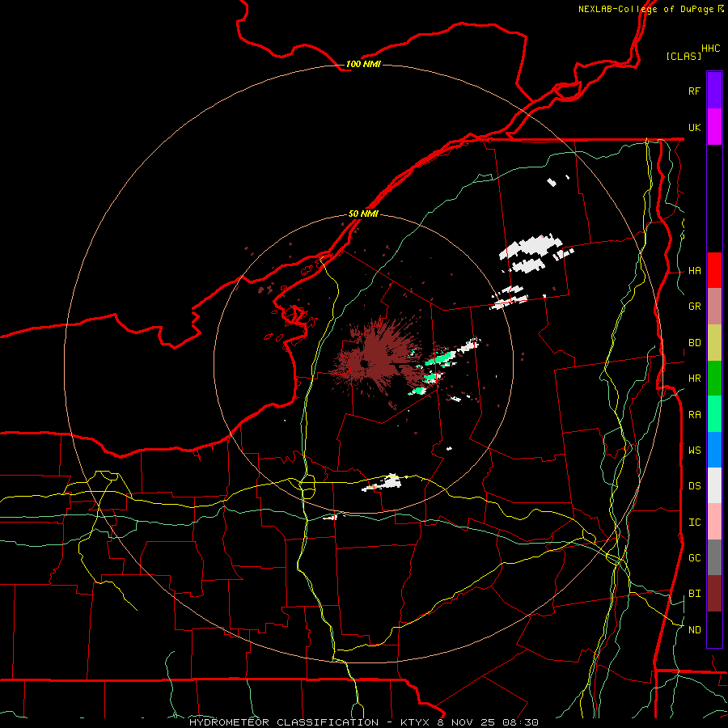
Task: Click the 50 NMI range ring label
Action: tap(363, 214)
